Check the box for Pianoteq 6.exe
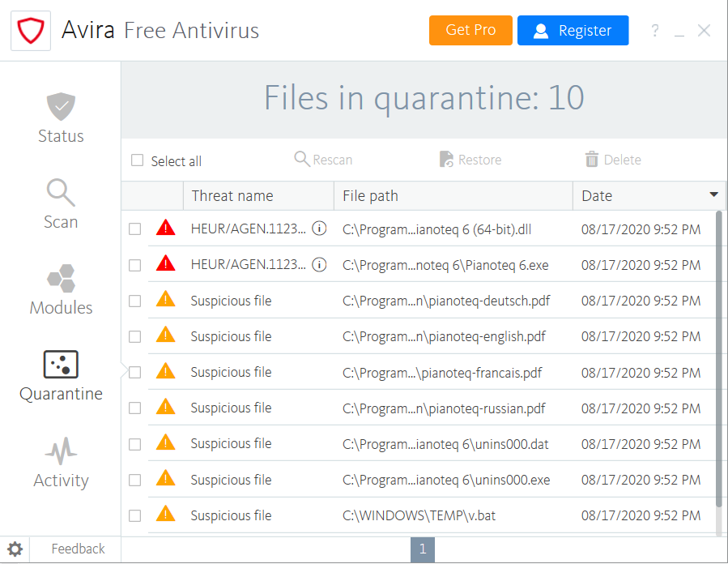The image size is (728, 564). [x=135, y=265]
